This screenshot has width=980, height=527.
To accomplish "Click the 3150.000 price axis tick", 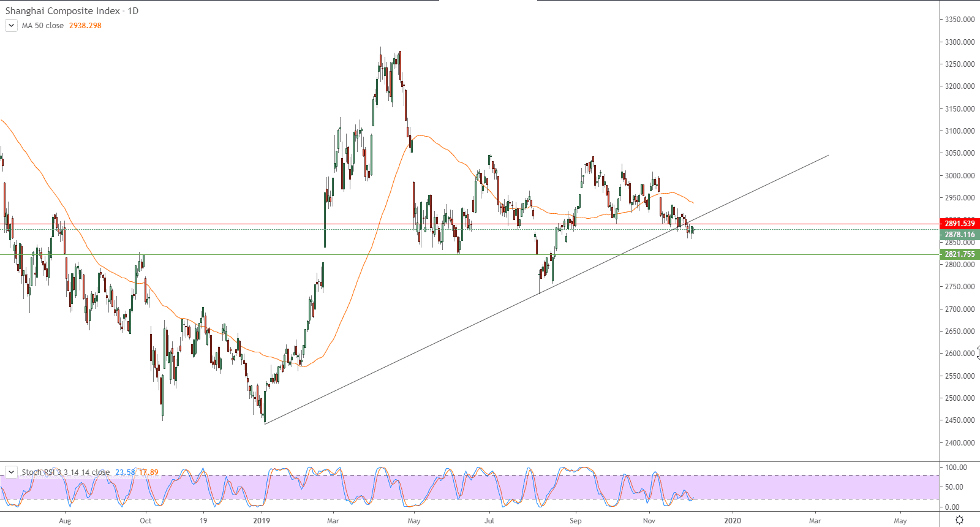I will (960, 109).
